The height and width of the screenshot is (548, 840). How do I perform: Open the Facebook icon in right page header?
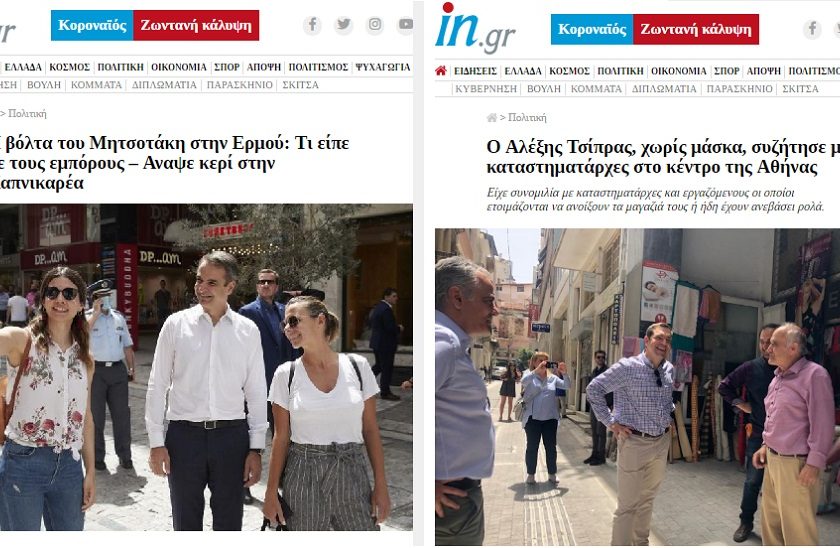(812, 29)
